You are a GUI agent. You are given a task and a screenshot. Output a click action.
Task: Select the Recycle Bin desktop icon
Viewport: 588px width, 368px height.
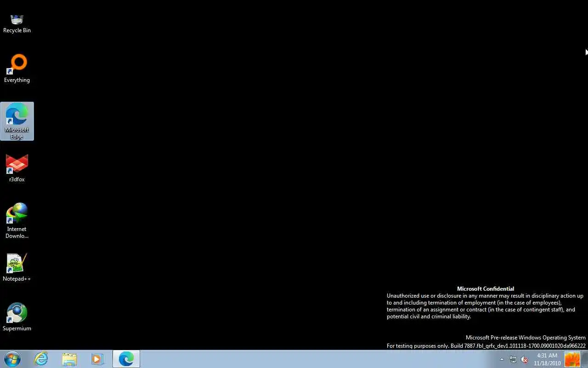[17, 23]
